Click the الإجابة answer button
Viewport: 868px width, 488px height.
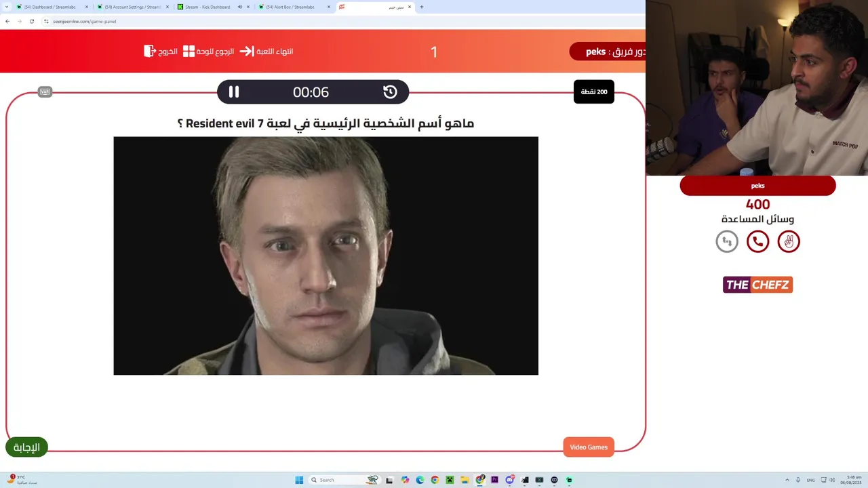click(26, 447)
